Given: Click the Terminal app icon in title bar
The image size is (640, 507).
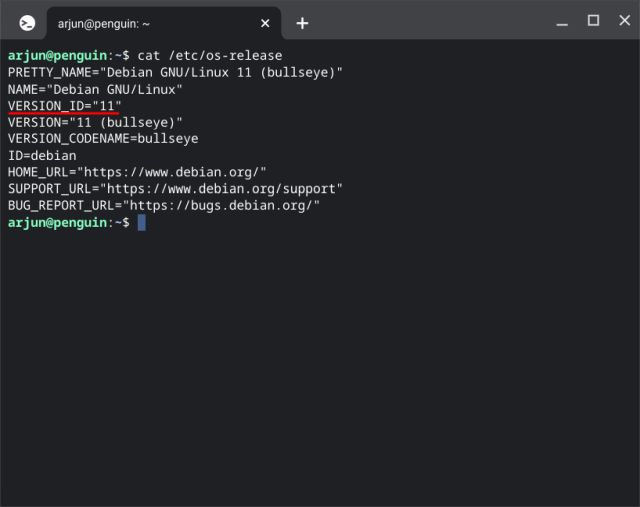Looking at the screenshot, I should pos(27,23).
